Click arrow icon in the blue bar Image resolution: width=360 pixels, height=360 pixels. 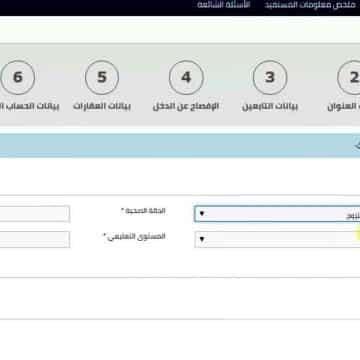coord(357,146)
